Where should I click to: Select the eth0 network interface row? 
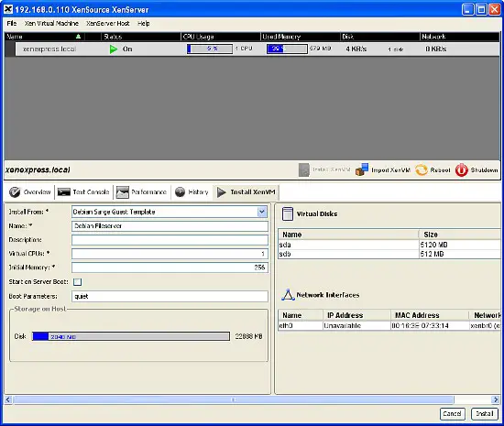[x=389, y=326]
